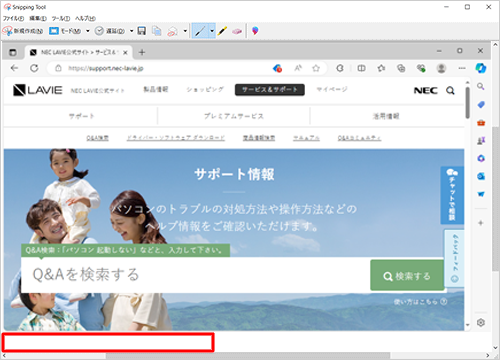500x360 pixels.
Task: Add page to favorites with star icon
Action: [316, 68]
